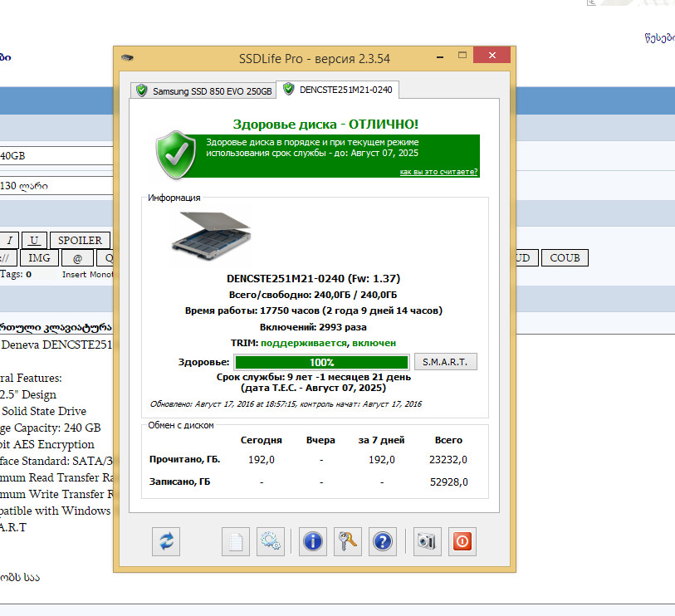Take screenshot with the camera icon
The width and height of the screenshot is (675, 616).
click(x=427, y=541)
